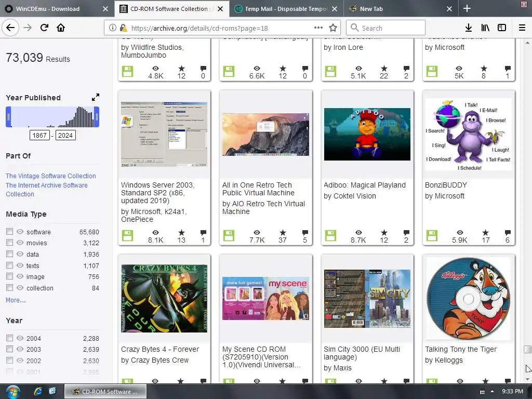
Task: Bookmark this page with the star
Action: click(333, 28)
